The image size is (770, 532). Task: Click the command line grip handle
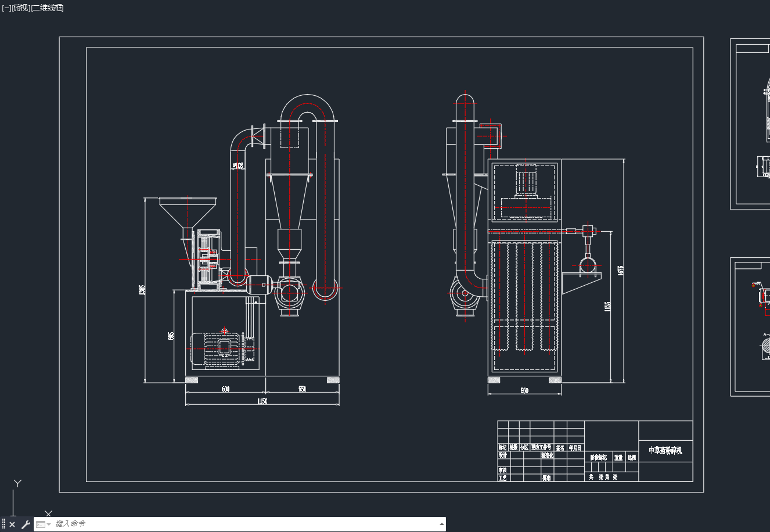pos(3,524)
